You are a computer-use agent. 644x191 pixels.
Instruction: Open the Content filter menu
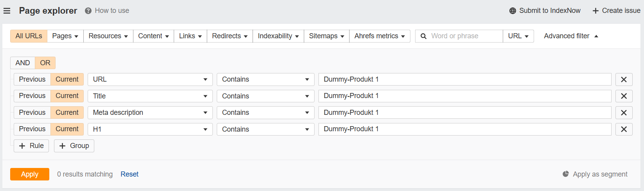pos(154,36)
